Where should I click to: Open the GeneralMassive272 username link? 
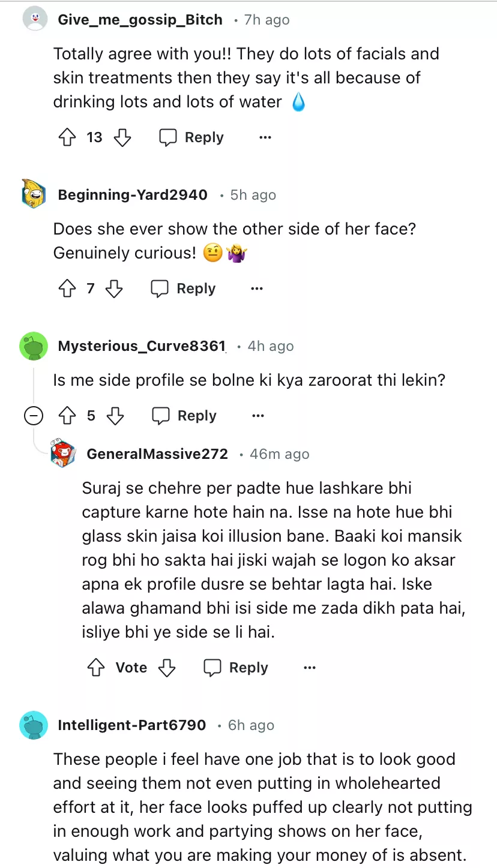[157, 454]
